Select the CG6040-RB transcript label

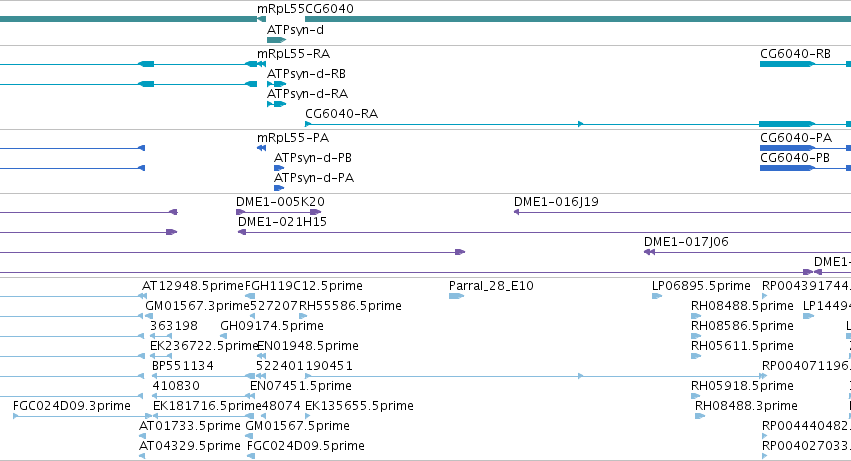(795, 54)
